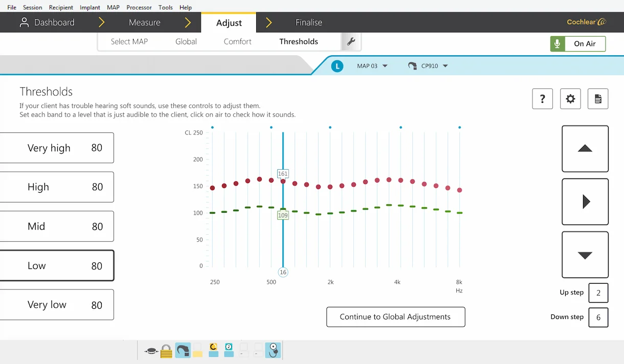Viewport: 624px width, 364px height.
Task: Click the padlock icon in status bar
Action: [166, 351]
